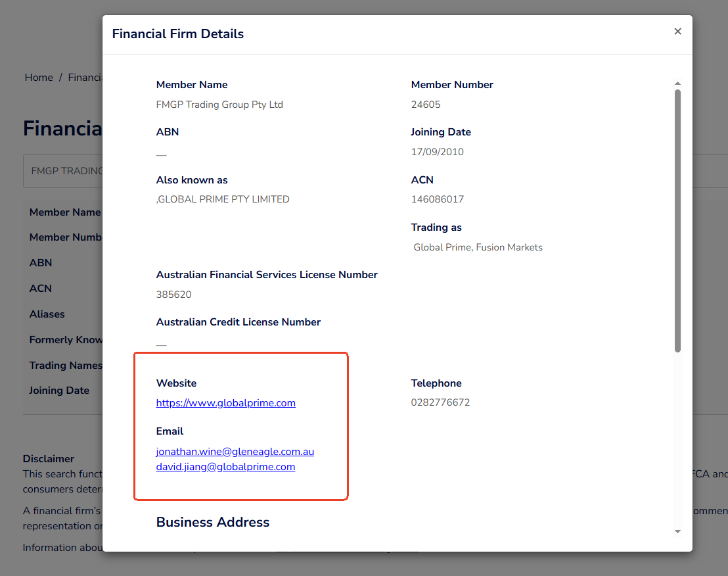Open the globalprime.com website link
The width and height of the screenshot is (728, 576).
[x=225, y=402]
